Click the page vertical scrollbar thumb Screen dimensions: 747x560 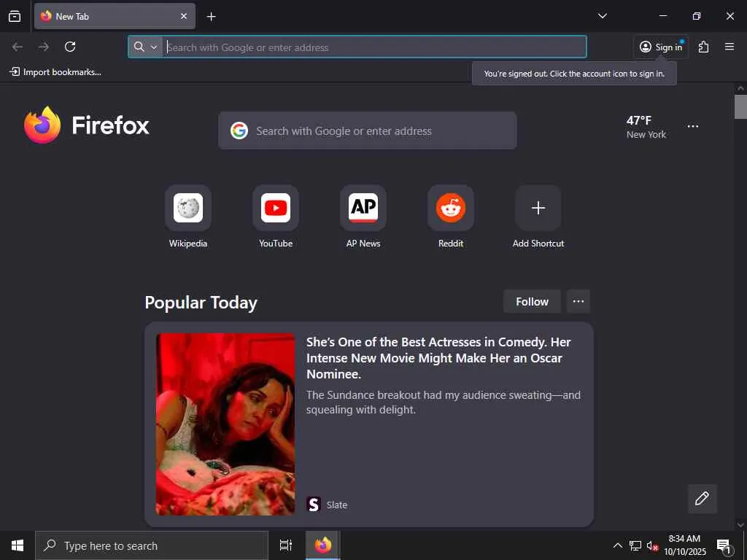coord(740,106)
